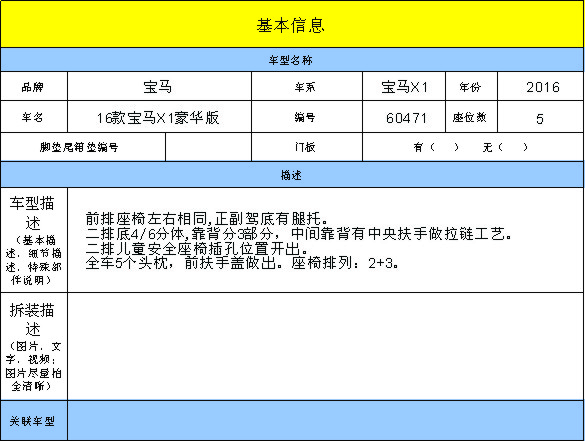Click the brand value cell 宝马
This screenshot has width=585, height=441.
click(159, 87)
